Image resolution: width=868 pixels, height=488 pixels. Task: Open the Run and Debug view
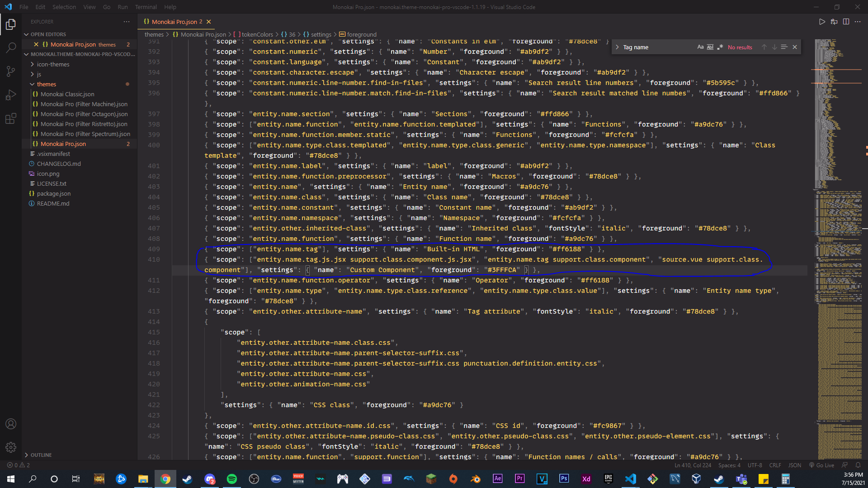pyautogui.click(x=11, y=95)
